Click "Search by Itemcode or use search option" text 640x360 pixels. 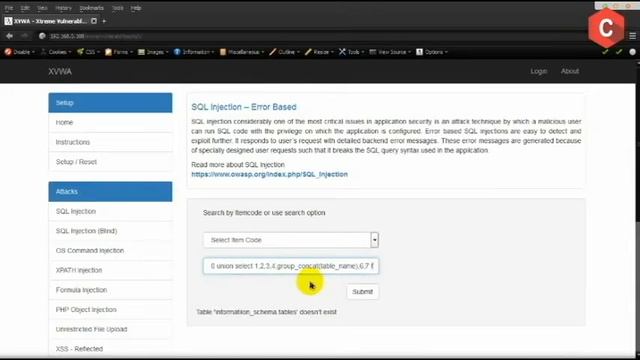[264, 213]
